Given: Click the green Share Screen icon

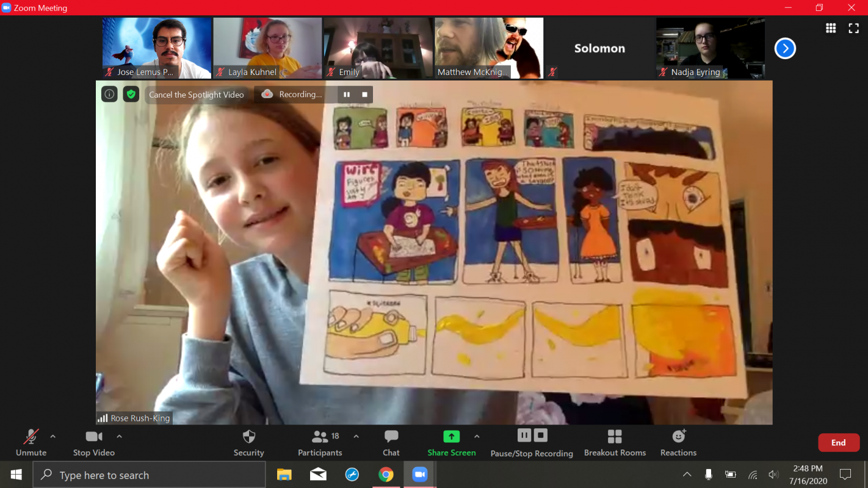Looking at the screenshot, I should click(451, 436).
